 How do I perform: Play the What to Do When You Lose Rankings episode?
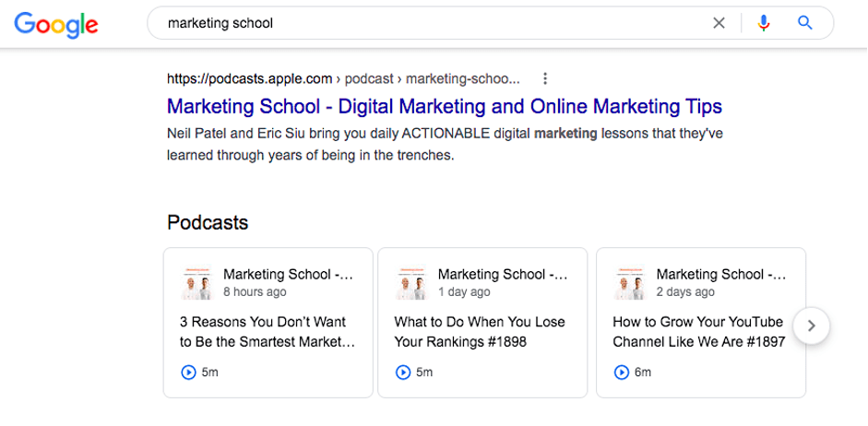(403, 373)
